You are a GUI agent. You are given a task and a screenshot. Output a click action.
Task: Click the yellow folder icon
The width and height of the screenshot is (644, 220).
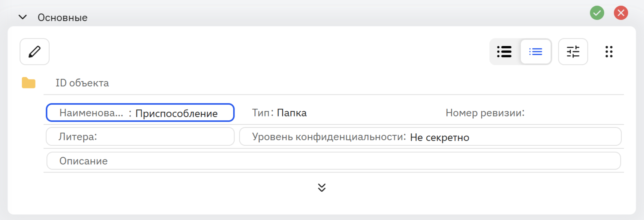28,83
